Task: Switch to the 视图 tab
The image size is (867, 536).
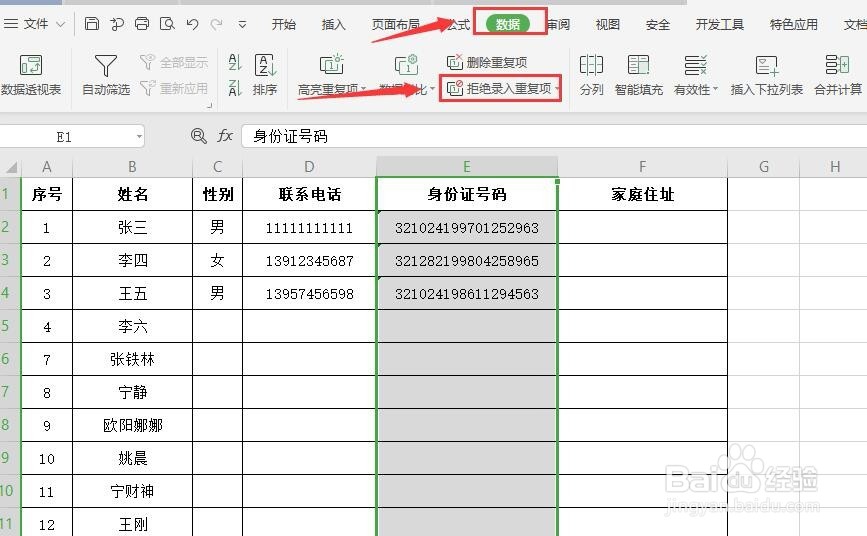Action: coord(608,24)
